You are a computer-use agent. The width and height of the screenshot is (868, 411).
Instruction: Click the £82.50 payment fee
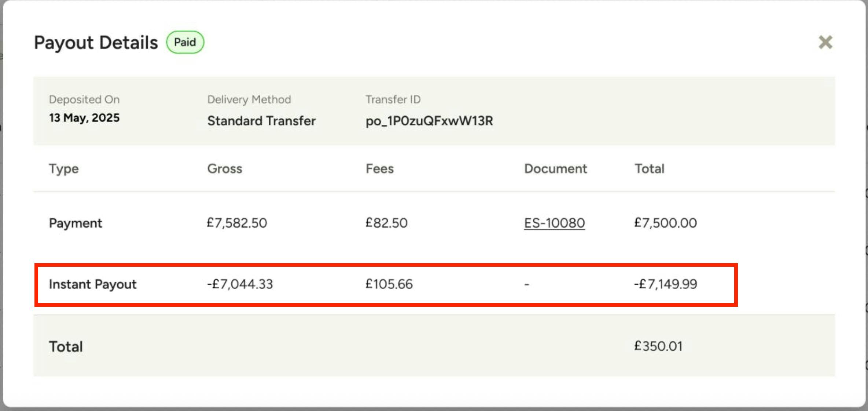[386, 223]
